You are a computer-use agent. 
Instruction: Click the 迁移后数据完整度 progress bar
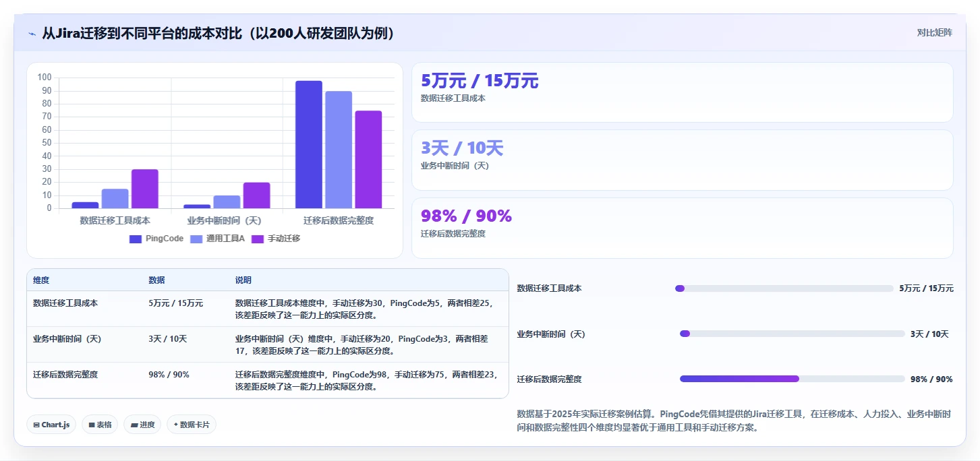coord(792,379)
